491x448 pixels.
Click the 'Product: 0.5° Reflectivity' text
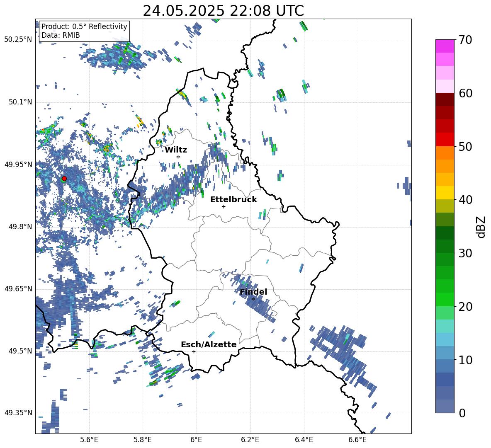tap(84, 26)
